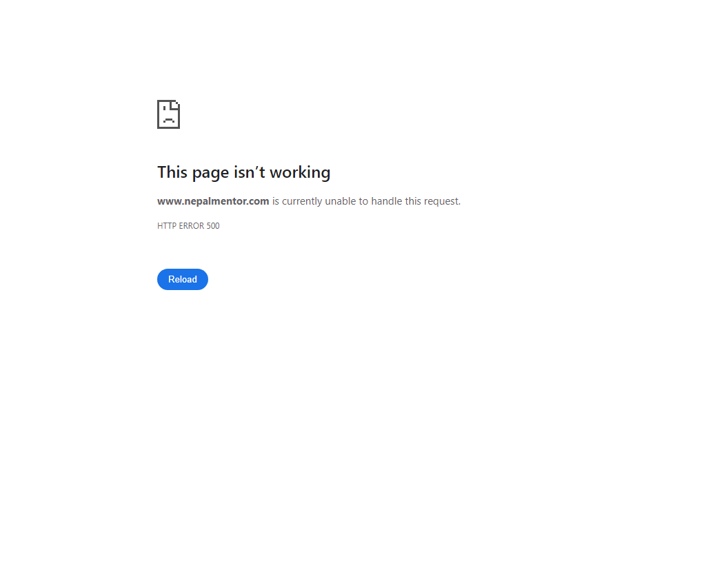This screenshot has height=565, width=728.
Task: Click the sad page error icon
Action: tap(168, 114)
